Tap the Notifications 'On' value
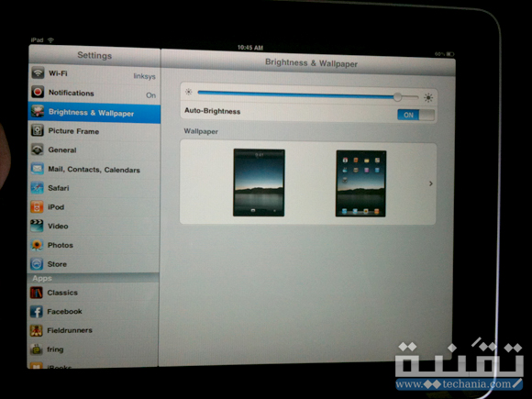The height and width of the screenshot is (399, 532). (151, 95)
